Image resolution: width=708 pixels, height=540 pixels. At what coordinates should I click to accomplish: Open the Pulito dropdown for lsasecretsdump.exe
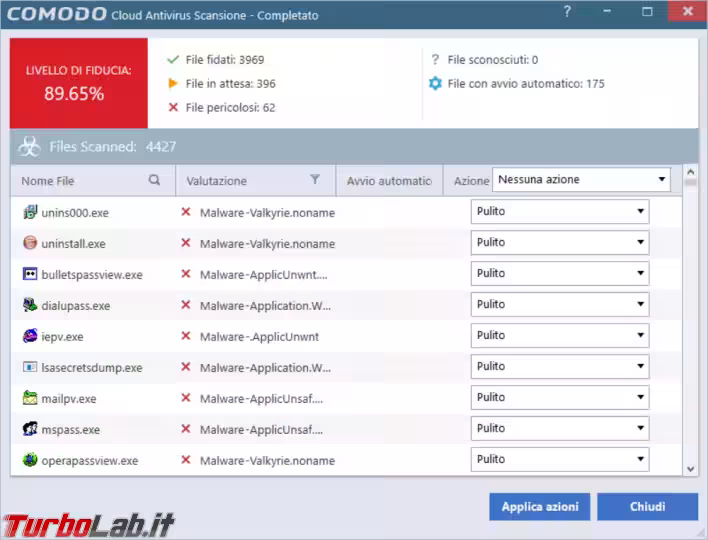(x=560, y=366)
